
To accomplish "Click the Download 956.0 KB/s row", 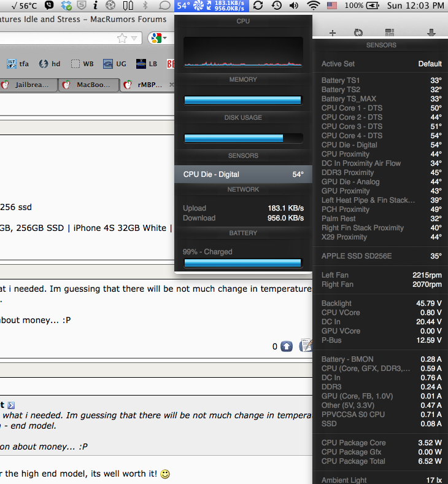I will [243, 218].
